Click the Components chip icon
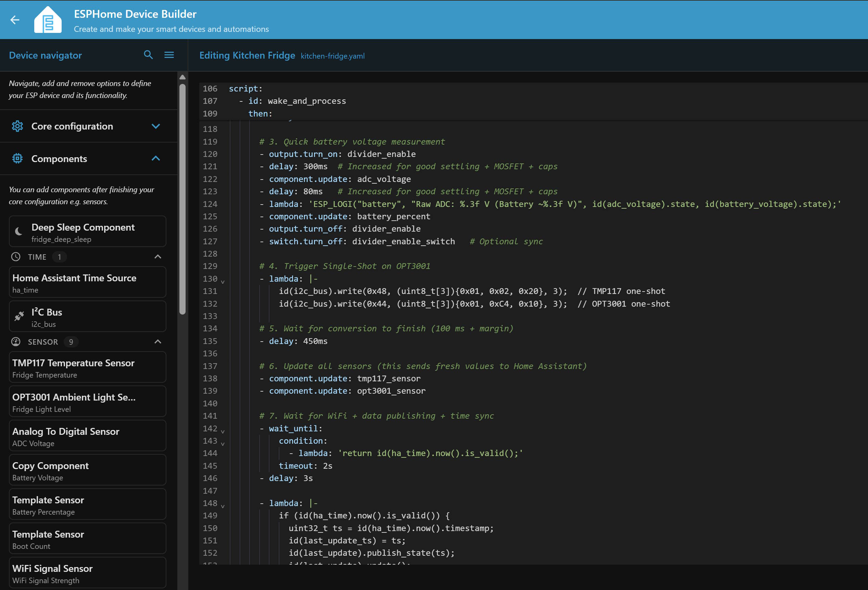The width and height of the screenshot is (868, 590). pyautogui.click(x=17, y=159)
